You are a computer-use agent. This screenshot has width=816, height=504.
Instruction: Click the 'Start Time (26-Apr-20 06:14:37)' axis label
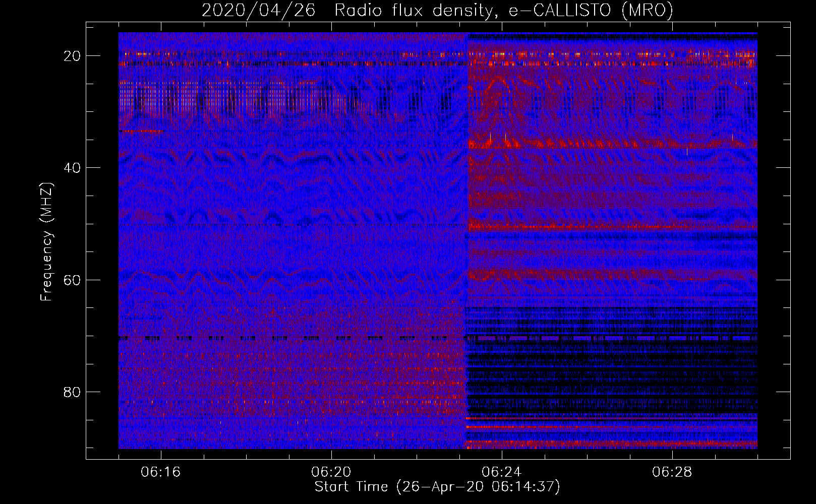coord(437,487)
